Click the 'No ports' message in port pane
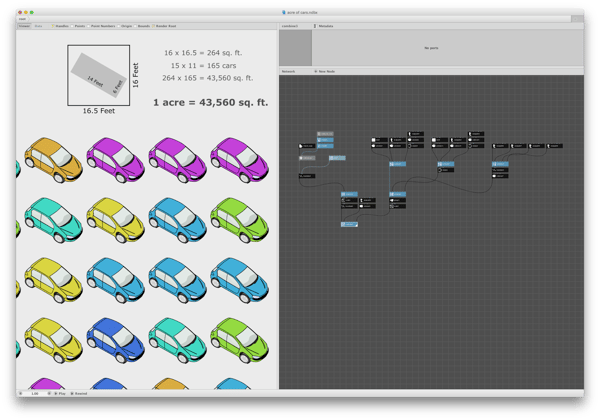 (431, 48)
